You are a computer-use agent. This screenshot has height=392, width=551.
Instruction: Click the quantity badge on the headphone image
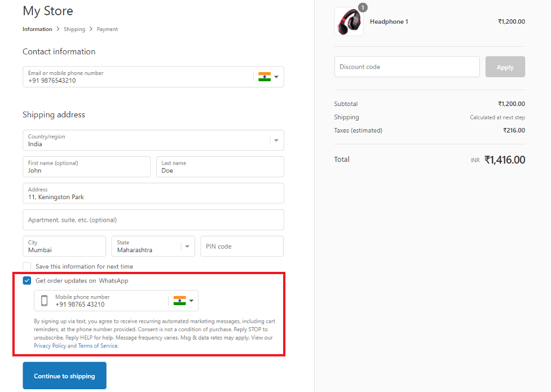coord(363,7)
